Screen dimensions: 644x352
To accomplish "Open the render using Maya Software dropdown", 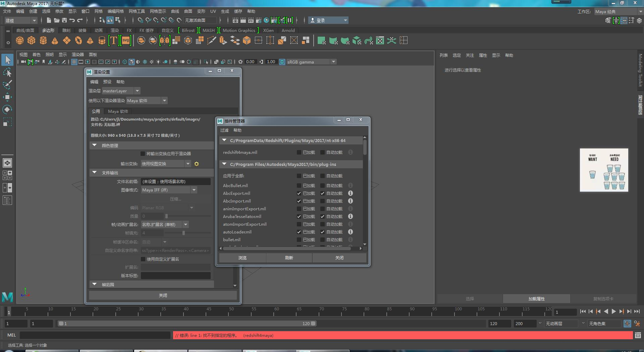I will (147, 101).
